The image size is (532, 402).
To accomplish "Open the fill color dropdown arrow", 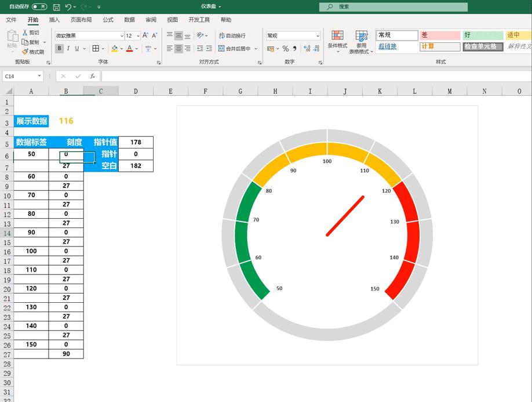I will (x=121, y=49).
